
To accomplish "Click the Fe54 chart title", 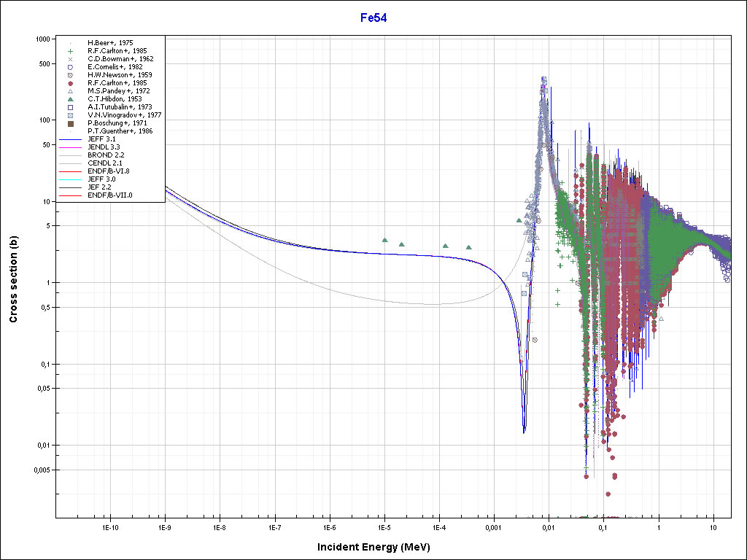I will click(373, 17).
